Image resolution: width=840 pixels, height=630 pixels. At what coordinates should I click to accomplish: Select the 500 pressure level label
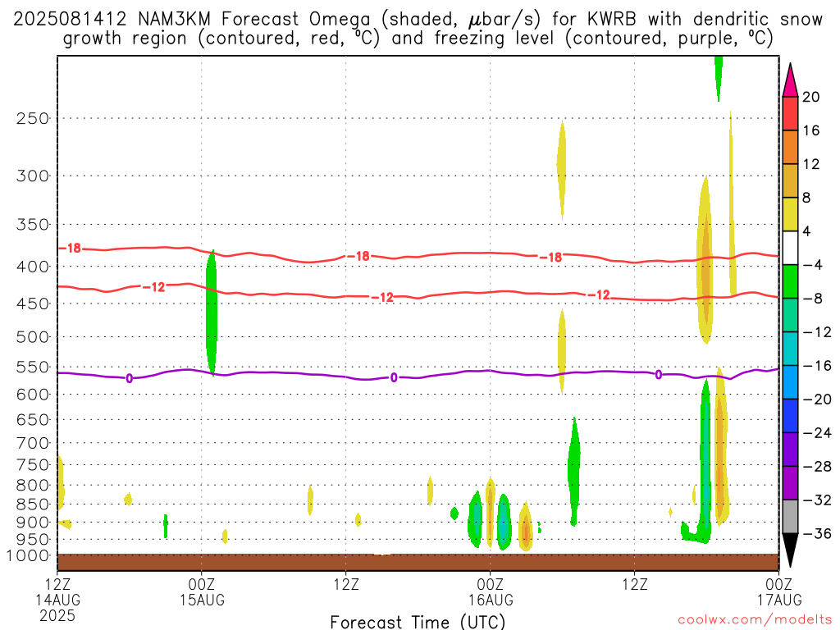pyautogui.click(x=33, y=337)
